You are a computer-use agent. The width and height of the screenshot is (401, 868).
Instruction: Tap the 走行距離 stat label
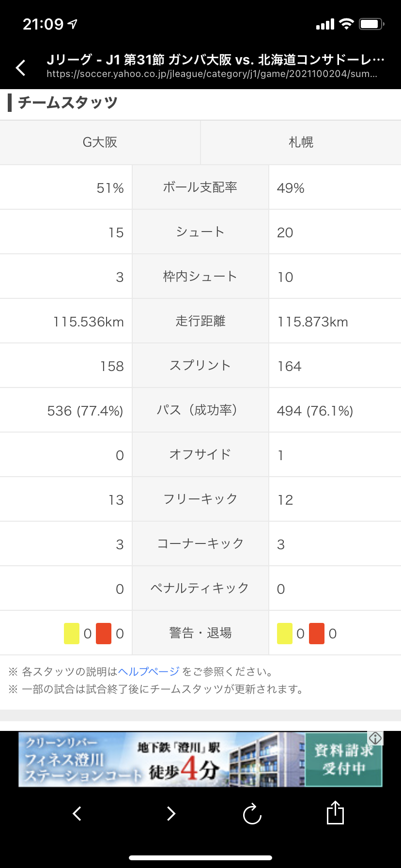200,321
